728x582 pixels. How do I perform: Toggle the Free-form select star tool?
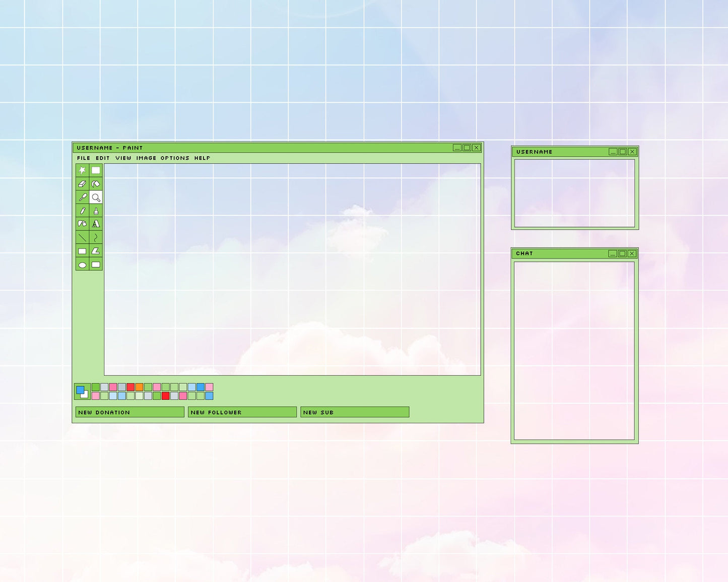tap(82, 170)
